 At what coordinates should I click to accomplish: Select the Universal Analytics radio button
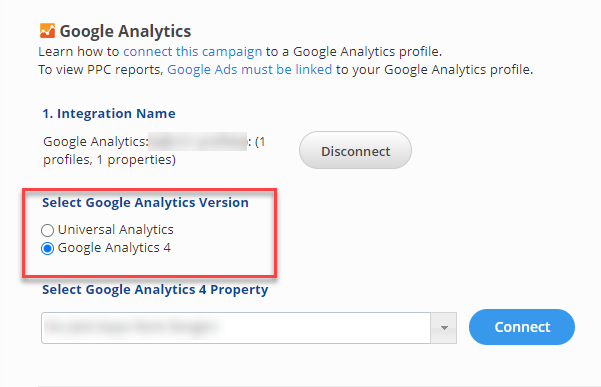point(47,230)
